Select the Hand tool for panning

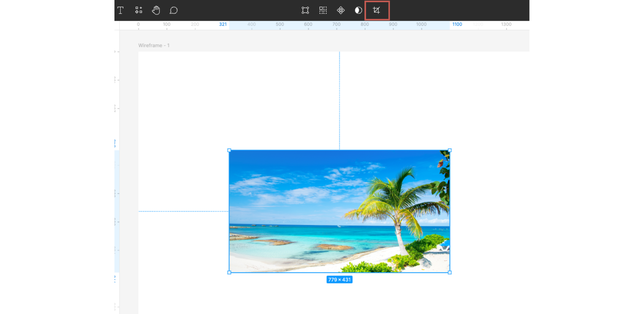(x=156, y=10)
